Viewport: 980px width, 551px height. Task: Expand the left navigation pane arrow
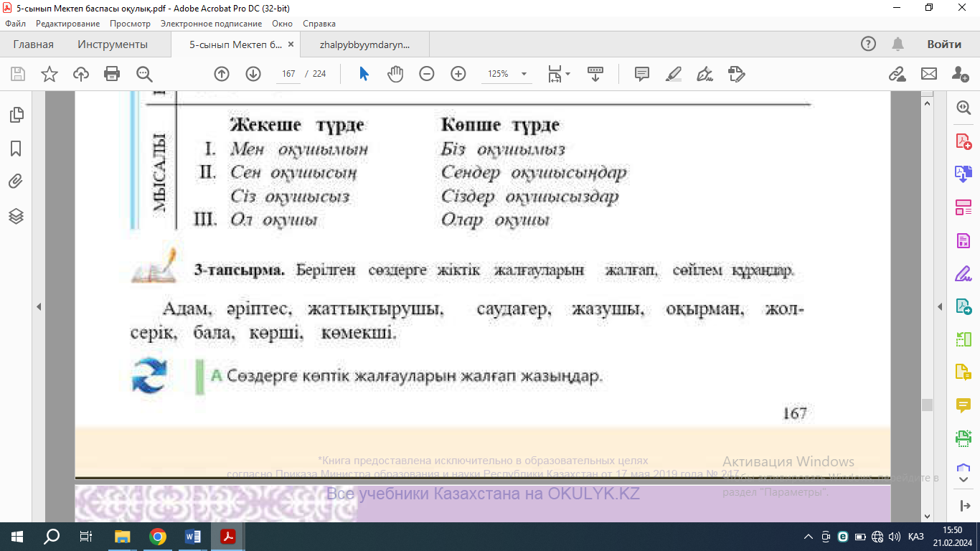39,307
